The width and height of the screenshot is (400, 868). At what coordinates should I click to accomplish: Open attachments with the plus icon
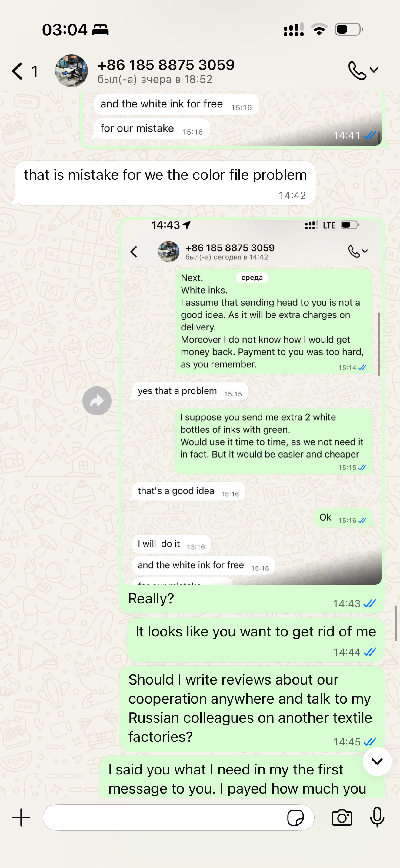coord(21,817)
